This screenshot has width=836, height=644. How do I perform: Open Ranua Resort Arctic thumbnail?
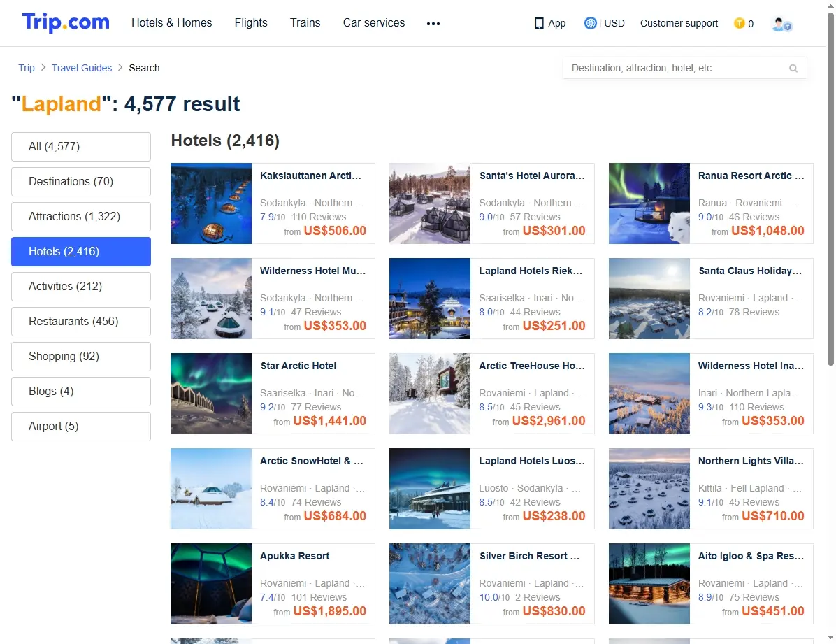point(649,203)
